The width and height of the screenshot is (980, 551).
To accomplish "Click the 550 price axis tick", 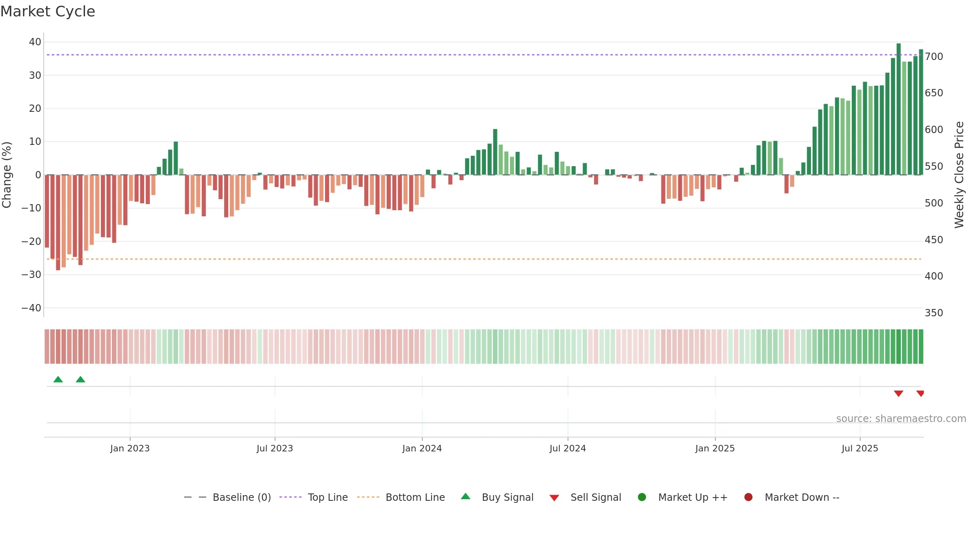I will (934, 166).
